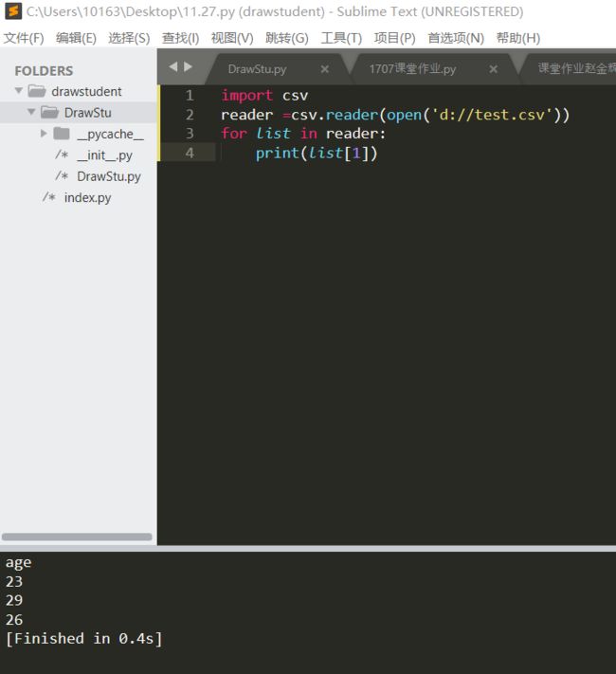The width and height of the screenshot is (616, 674).
Task: Open index.py in sidebar
Action: [88, 198]
